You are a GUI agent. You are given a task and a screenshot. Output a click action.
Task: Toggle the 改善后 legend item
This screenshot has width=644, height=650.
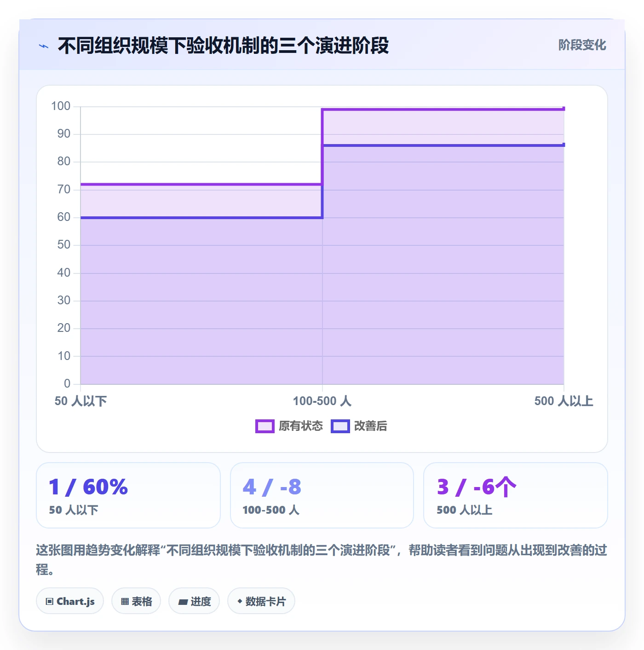pyautogui.click(x=359, y=426)
